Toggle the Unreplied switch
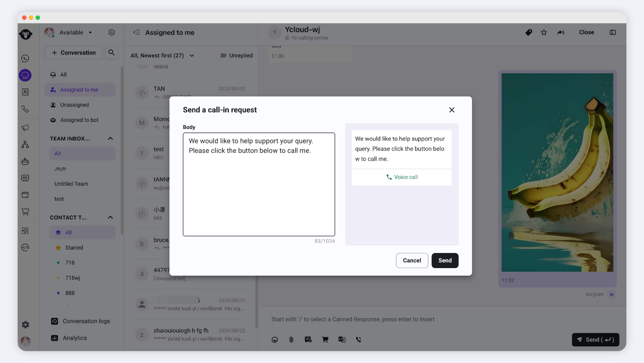644x363 pixels. (x=221, y=55)
